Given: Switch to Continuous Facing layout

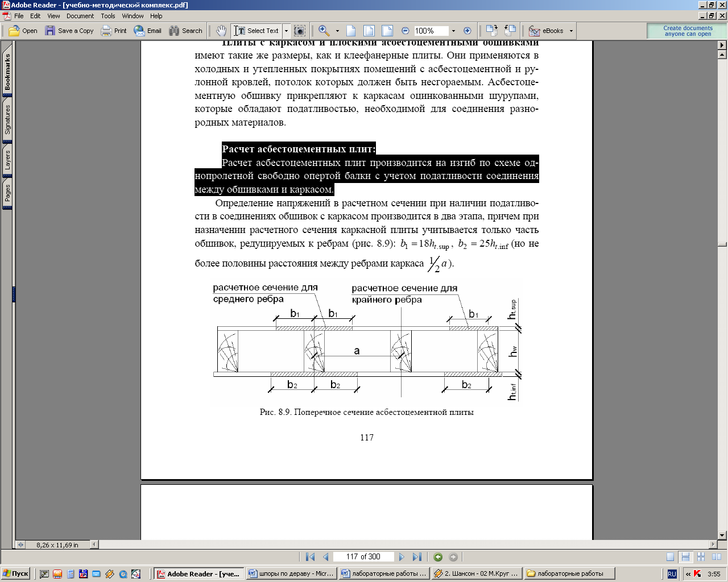Looking at the screenshot, I should point(701,557).
